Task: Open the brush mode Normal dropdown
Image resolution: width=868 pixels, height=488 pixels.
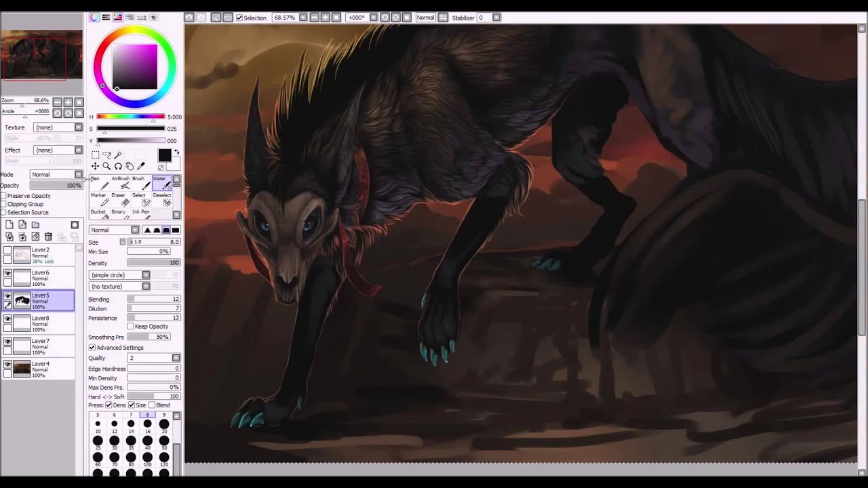Action: pos(114,230)
